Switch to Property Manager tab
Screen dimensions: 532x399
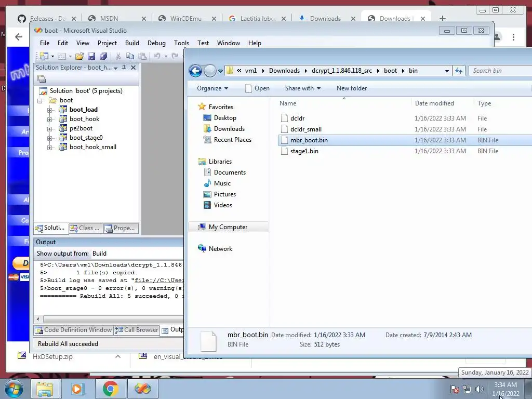tap(121, 229)
